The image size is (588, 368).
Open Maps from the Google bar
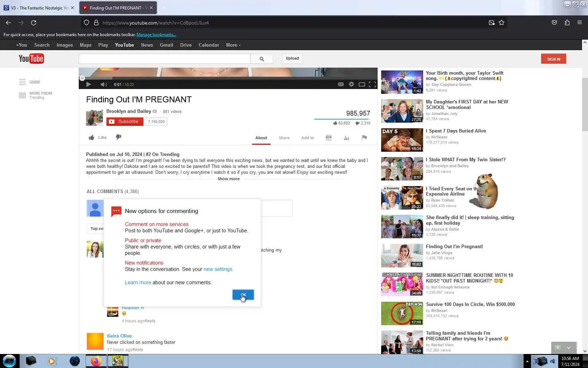click(85, 45)
